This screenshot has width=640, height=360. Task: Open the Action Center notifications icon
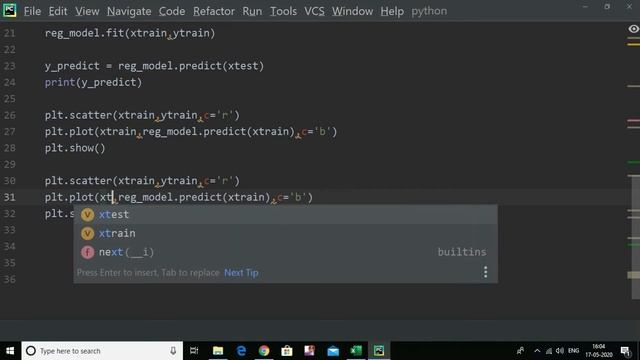click(626, 351)
